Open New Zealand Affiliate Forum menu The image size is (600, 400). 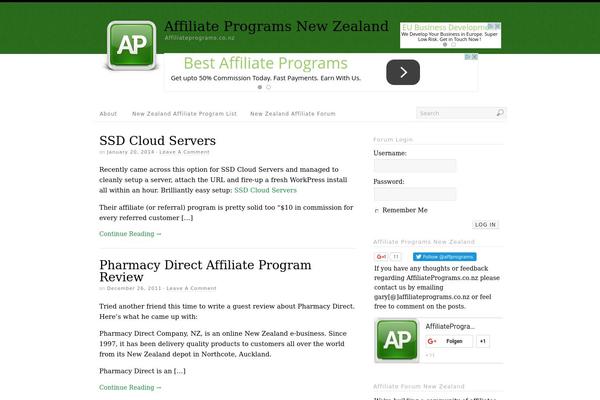point(293,114)
